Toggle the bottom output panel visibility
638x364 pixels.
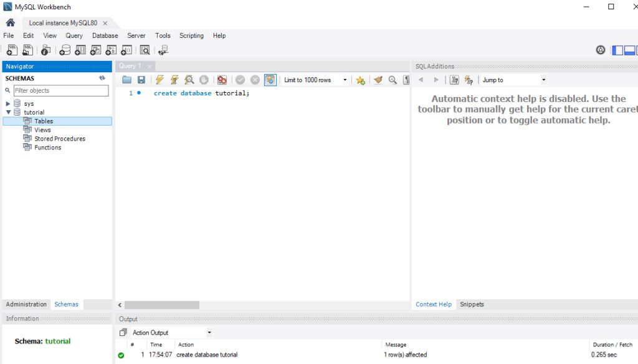pos(629,50)
